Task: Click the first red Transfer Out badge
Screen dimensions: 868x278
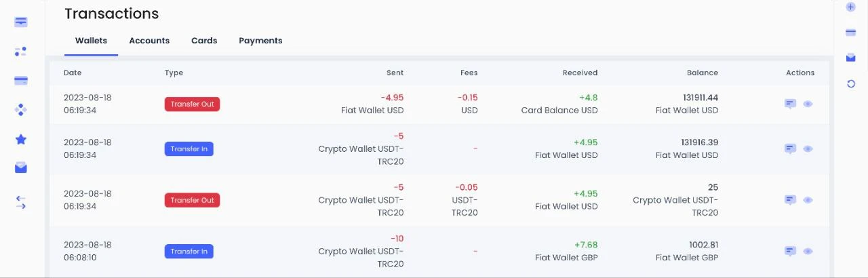Action: tap(192, 104)
